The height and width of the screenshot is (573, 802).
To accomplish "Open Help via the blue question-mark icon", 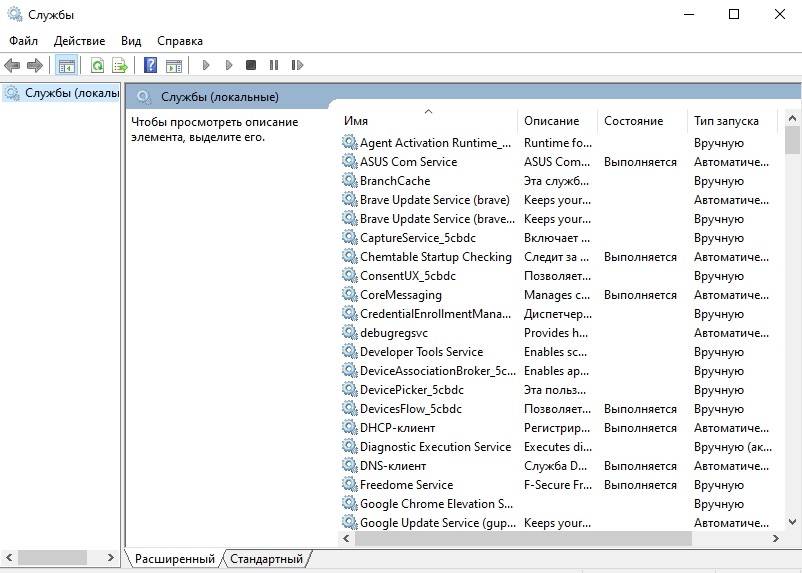I will [x=150, y=66].
